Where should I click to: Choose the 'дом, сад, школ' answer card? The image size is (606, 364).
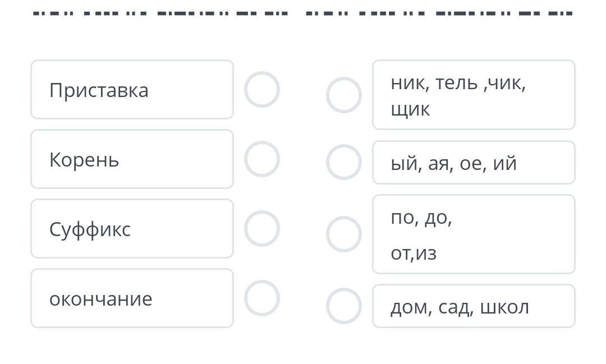(474, 306)
